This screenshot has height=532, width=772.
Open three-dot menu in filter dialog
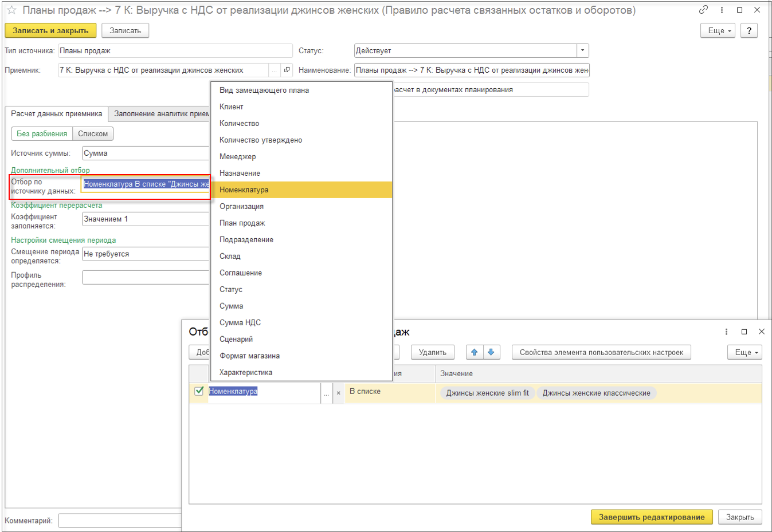point(726,332)
